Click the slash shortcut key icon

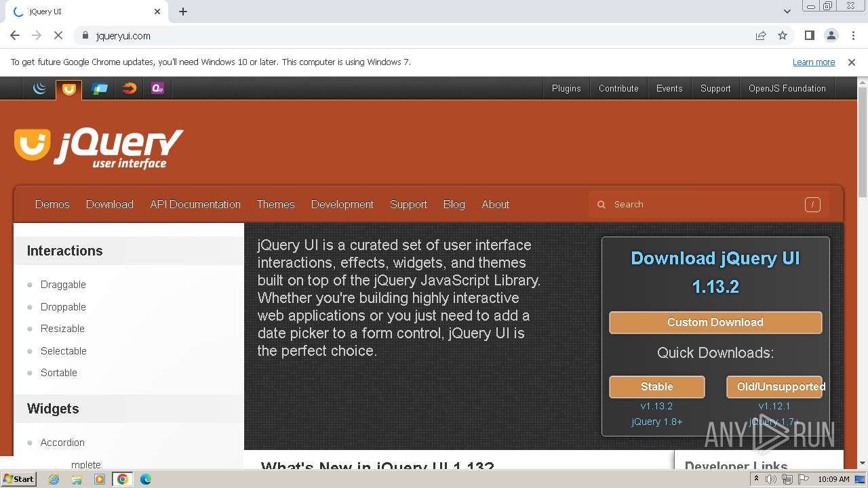click(x=812, y=204)
